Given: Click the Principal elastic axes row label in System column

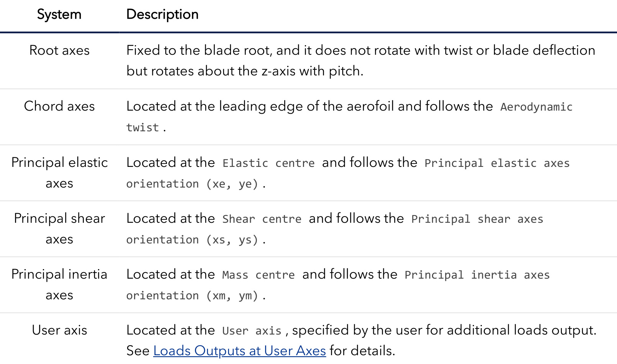Looking at the screenshot, I should click(59, 173).
